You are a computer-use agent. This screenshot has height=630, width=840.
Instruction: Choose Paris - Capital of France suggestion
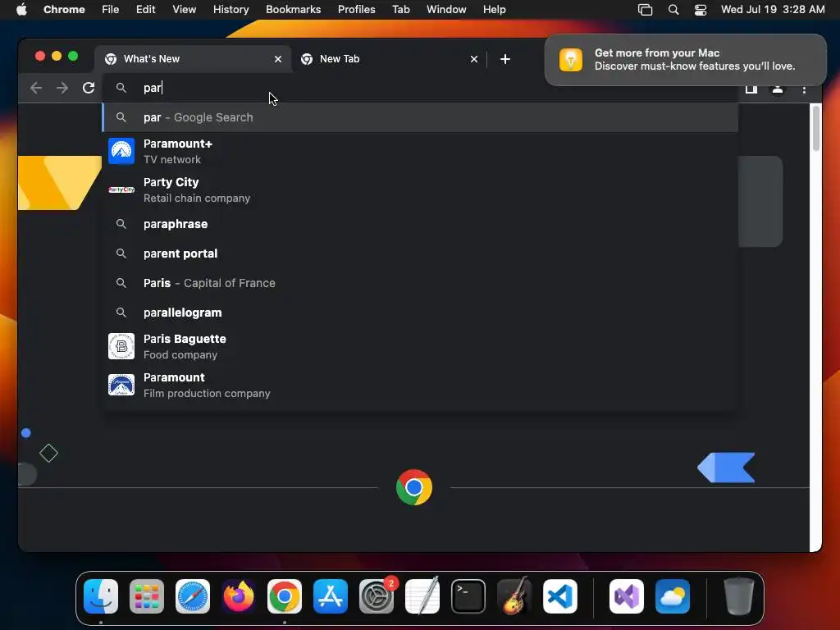click(x=420, y=283)
